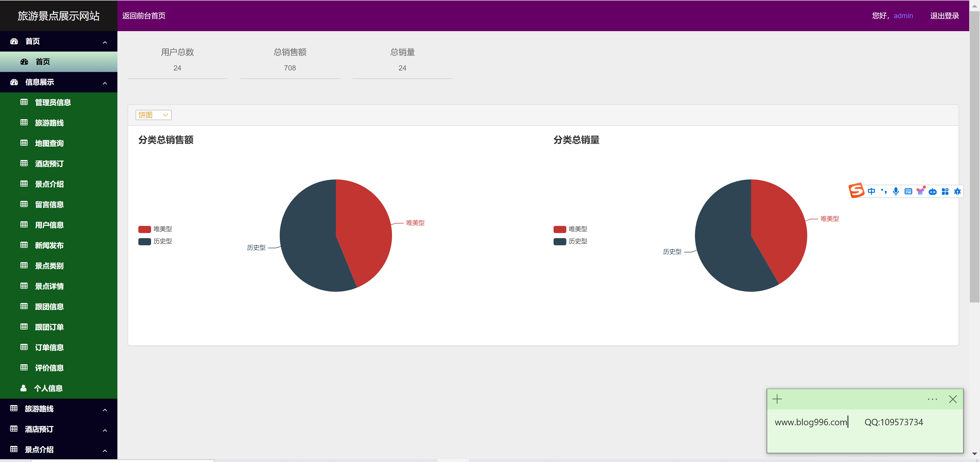Screen dimensions: 980x462
Task: Toggle Chinese/English input mode
Action: coord(872,191)
